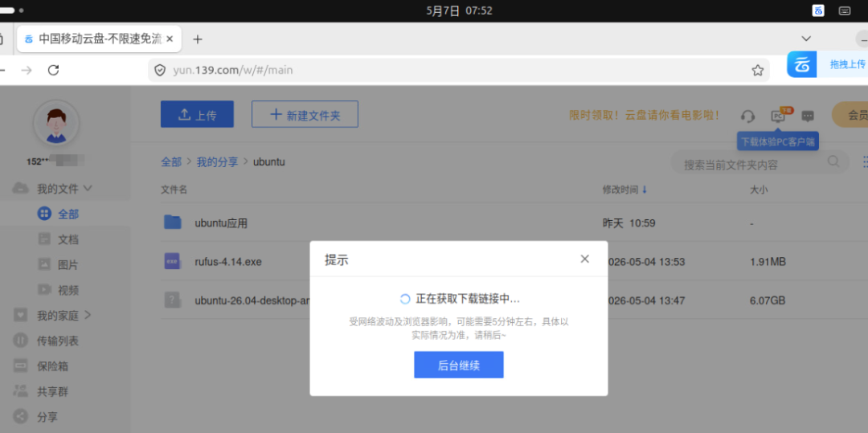Click the cloud drive tray icon in top bar
Image resolution: width=868 pixels, height=433 pixels.
point(818,10)
